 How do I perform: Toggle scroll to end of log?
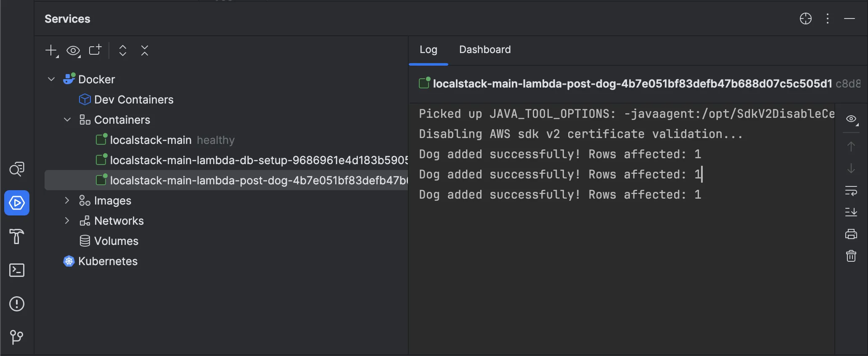click(x=851, y=212)
